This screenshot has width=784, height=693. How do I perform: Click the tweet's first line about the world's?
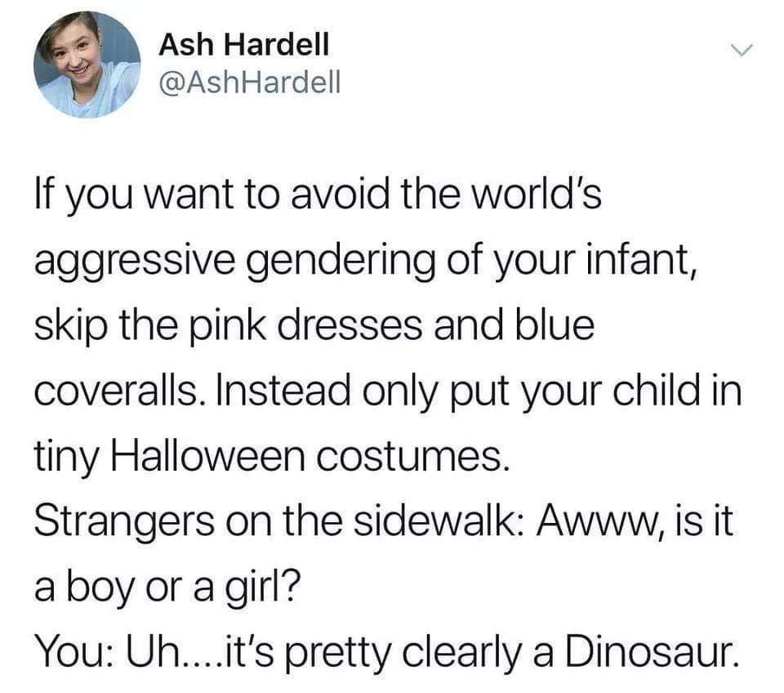[318, 196]
